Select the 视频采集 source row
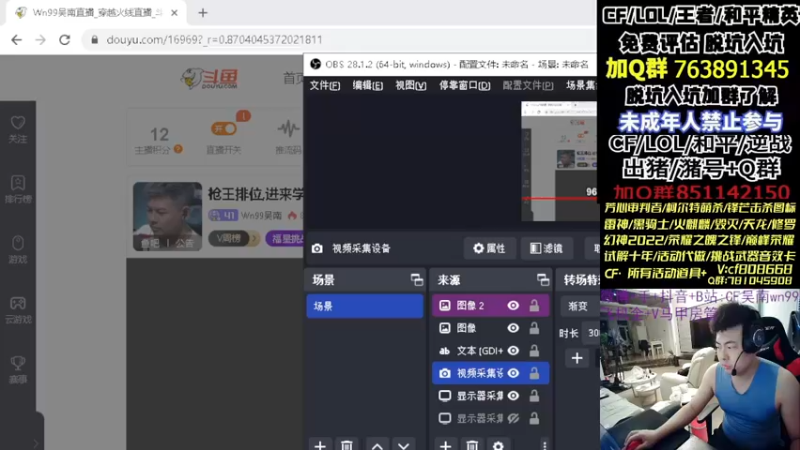Viewport: 800px width, 450px height. [490, 373]
